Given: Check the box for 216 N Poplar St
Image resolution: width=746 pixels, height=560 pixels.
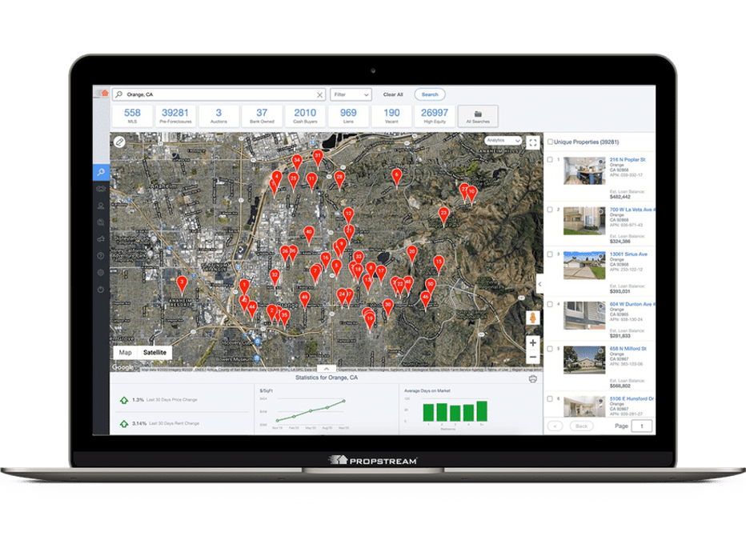Looking at the screenshot, I should point(550,160).
